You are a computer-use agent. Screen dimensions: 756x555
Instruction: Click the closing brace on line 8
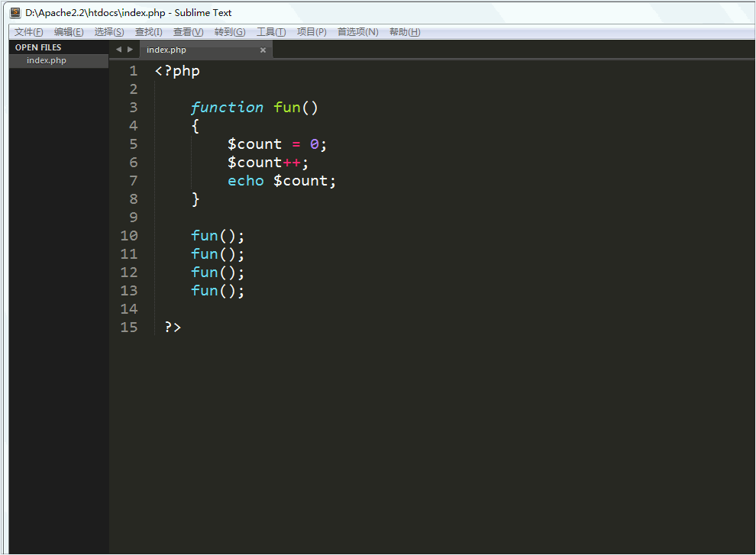(x=195, y=199)
